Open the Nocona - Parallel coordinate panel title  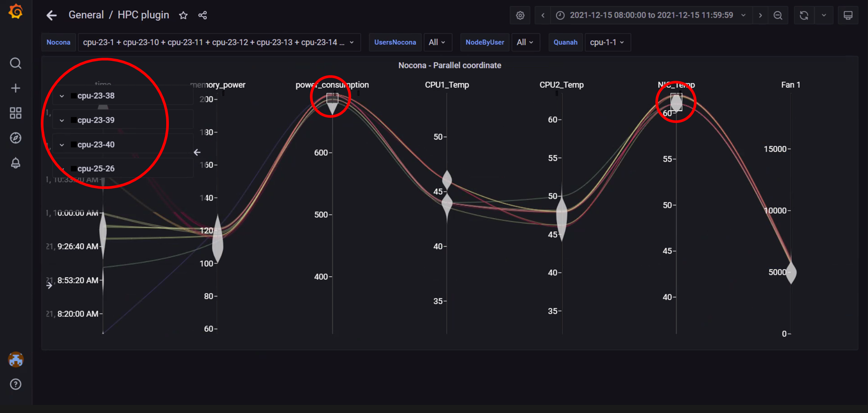[x=450, y=66]
